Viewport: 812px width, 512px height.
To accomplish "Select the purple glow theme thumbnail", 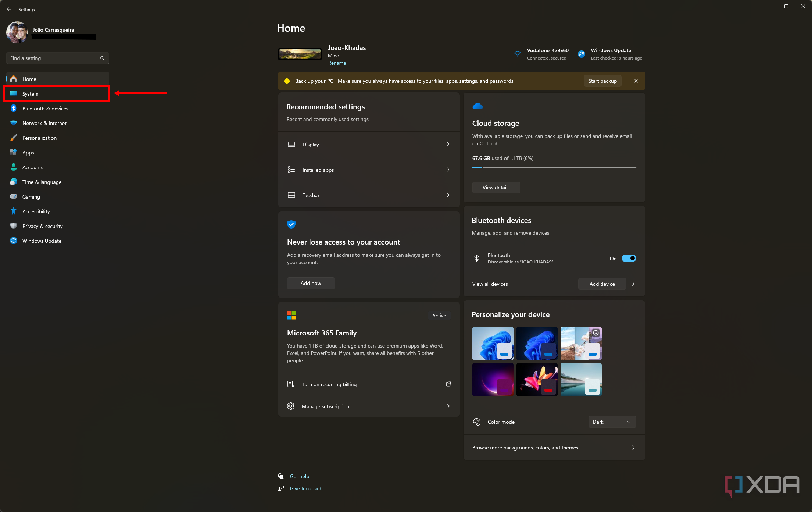I will (493, 380).
